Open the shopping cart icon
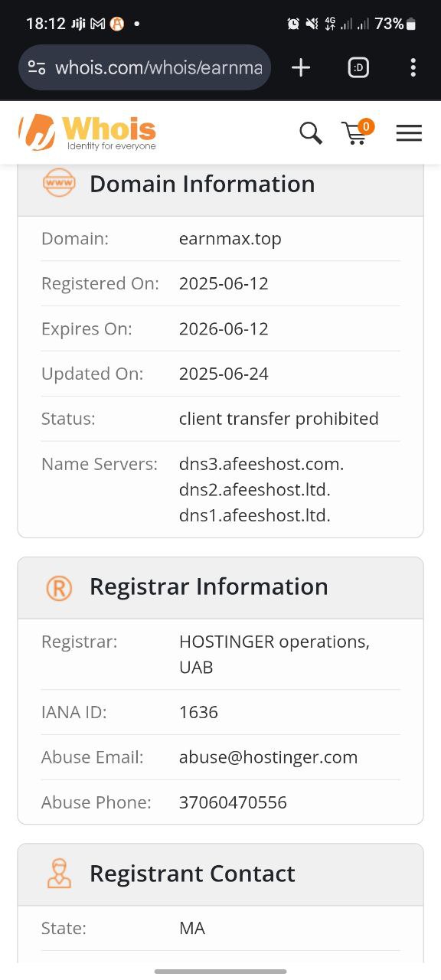Image resolution: width=441 pixels, height=980 pixels. pos(356,132)
